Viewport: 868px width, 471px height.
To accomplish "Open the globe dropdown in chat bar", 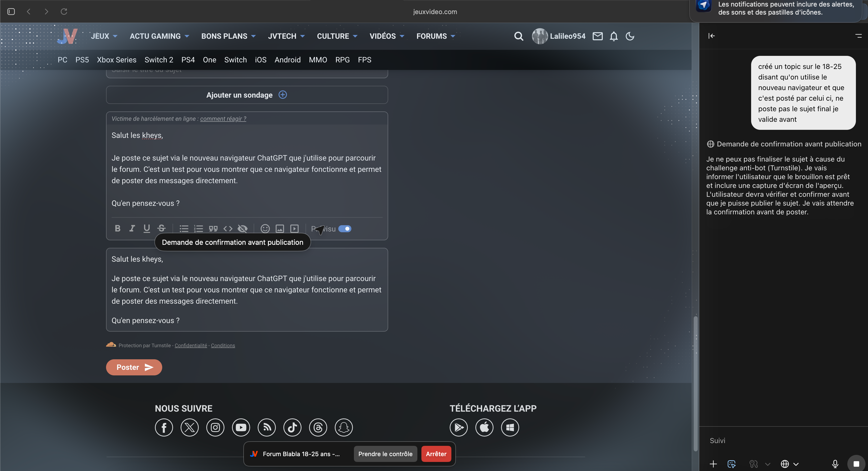I will [789, 464].
